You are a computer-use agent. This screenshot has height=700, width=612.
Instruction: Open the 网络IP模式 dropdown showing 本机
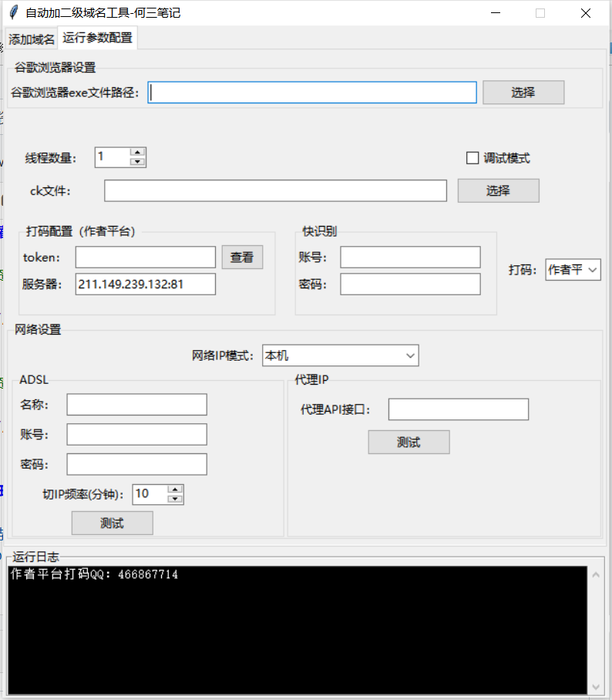pyautogui.click(x=340, y=355)
